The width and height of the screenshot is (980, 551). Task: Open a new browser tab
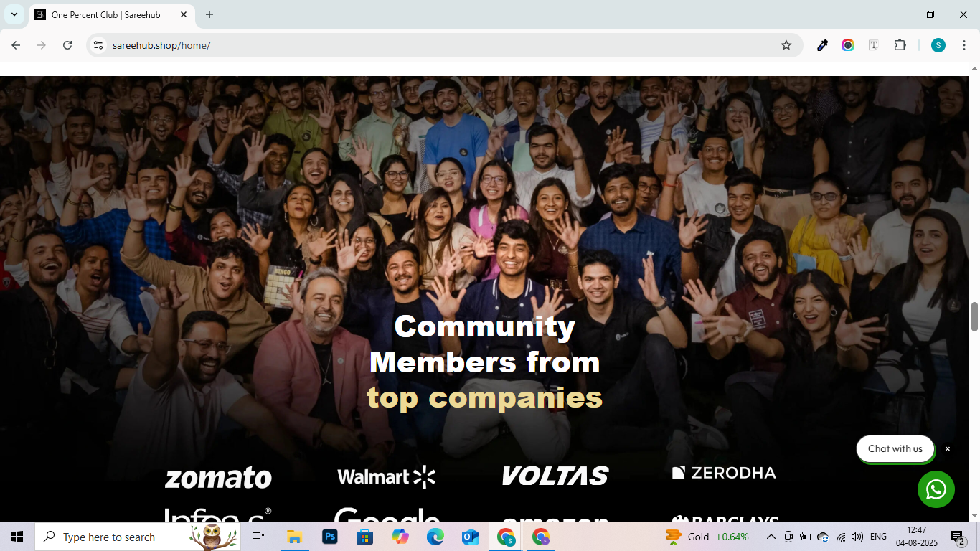pos(209,14)
